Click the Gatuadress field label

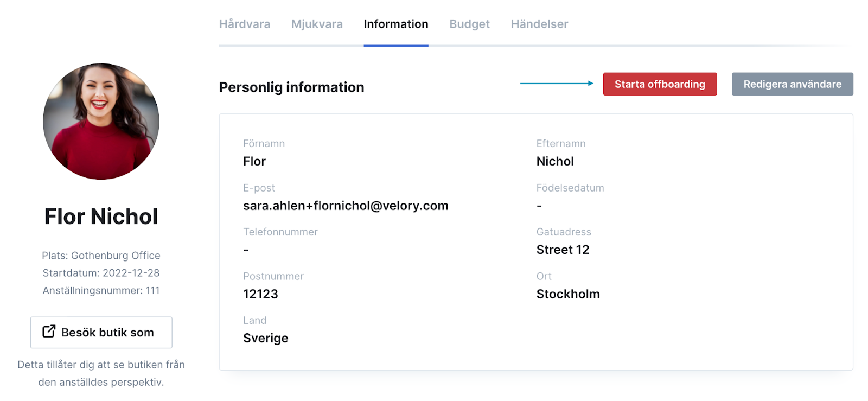564,232
